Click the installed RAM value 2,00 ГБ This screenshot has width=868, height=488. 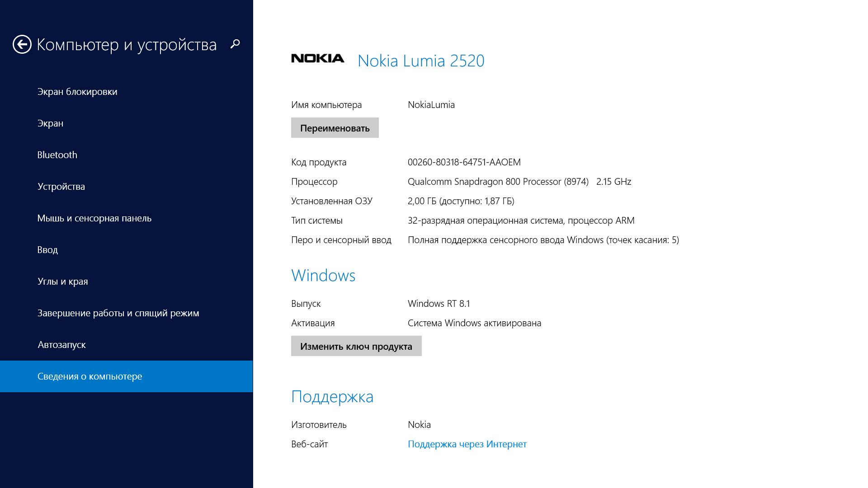point(461,201)
